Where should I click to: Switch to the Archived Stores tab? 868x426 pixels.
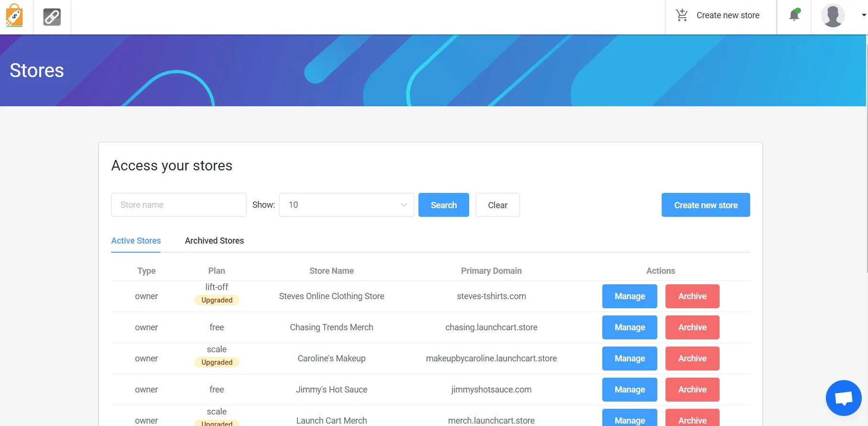tap(214, 241)
